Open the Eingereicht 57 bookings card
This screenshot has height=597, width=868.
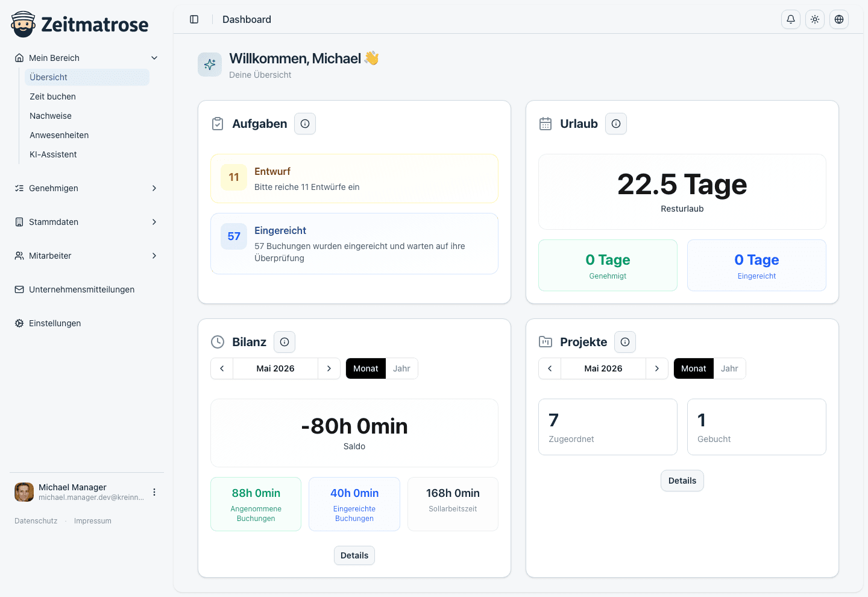(x=354, y=244)
